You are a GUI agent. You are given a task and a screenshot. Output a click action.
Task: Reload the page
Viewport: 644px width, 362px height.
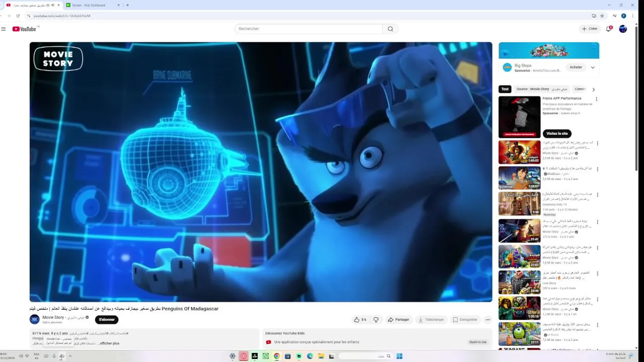point(18,16)
